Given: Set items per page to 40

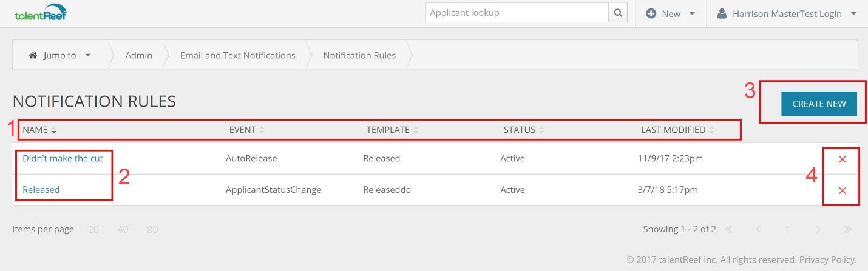Looking at the screenshot, I should coord(123,229).
